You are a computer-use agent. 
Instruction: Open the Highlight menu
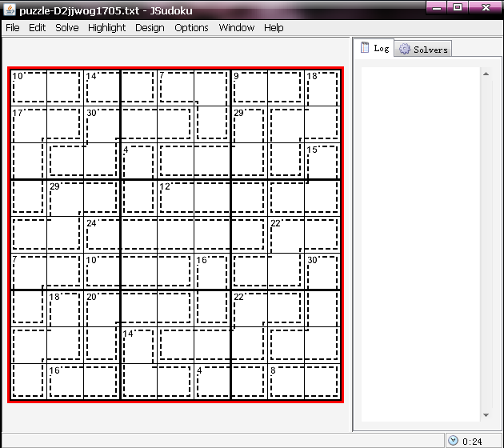click(x=106, y=28)
